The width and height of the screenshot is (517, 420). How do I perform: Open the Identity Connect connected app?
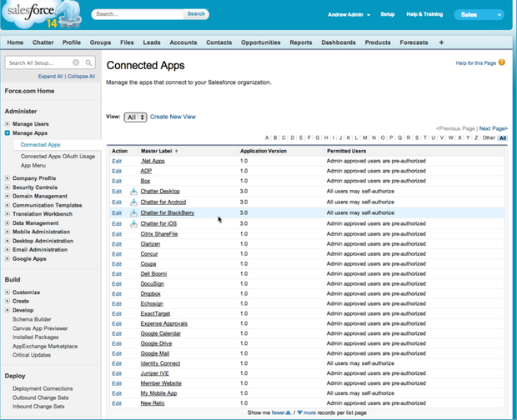click(160, 363)
